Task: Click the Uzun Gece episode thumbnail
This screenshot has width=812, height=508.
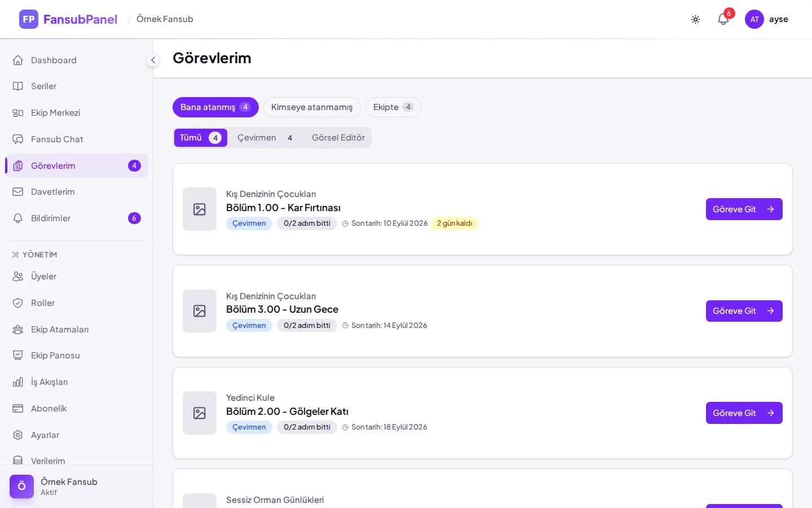Action: point(200,311)
